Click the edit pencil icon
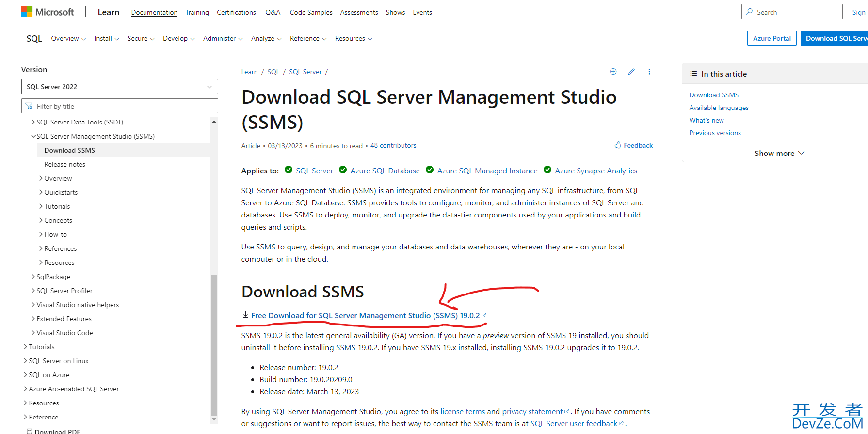This screenshot has width=868, height=434. 631,72
